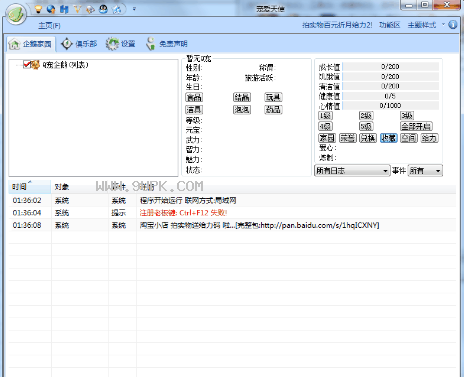This screenshot has width=464, height=377.
Task: Switch to the 免责声明 tab
Action: 166,44
